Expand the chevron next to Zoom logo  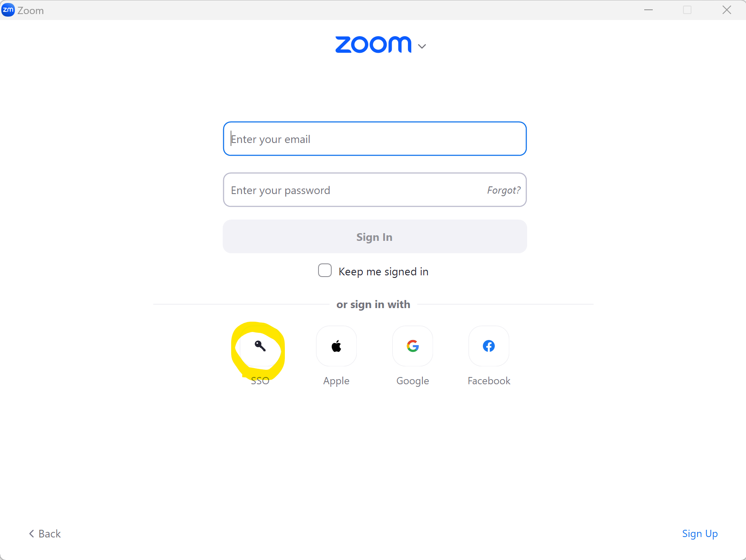tap(422, 46)
